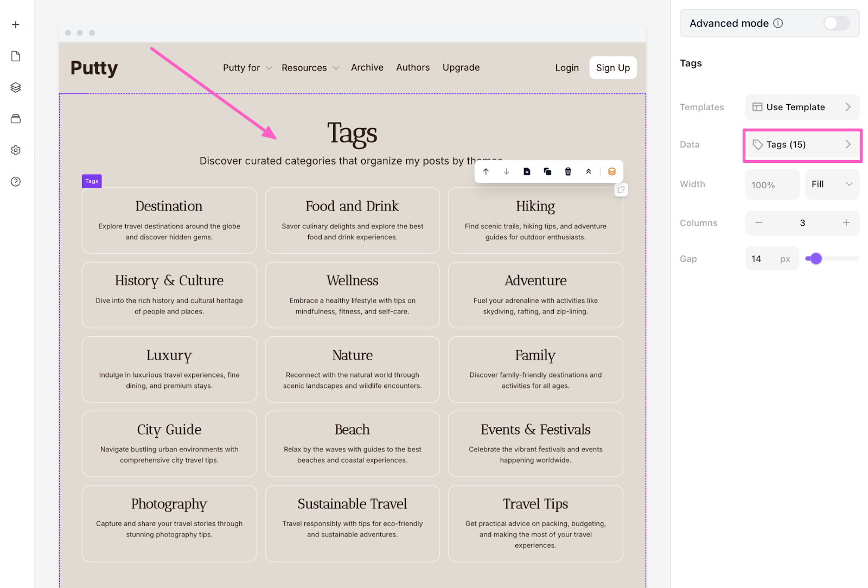Delete the block with the trash icon
Viewport: 868px width, 588px height.
(x=568, y=171)
